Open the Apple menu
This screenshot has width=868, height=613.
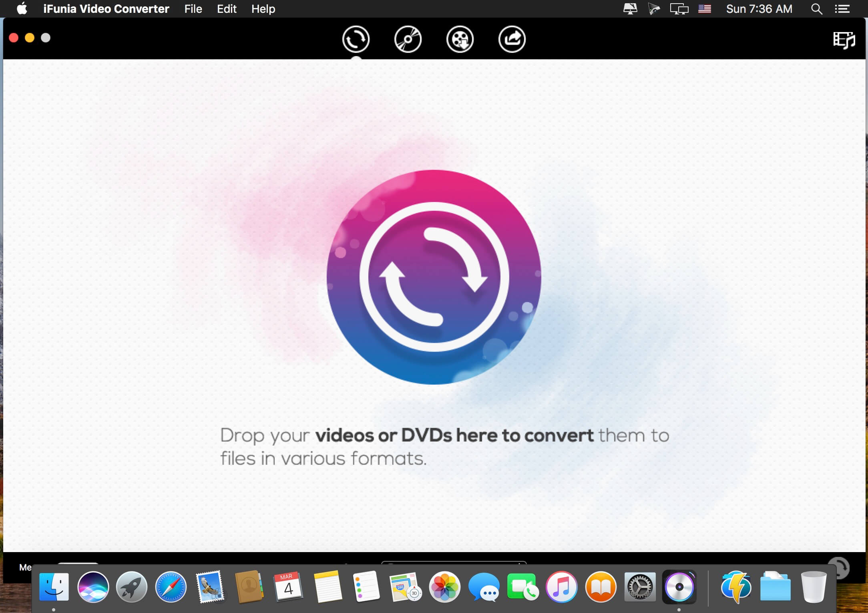(23, 8)
